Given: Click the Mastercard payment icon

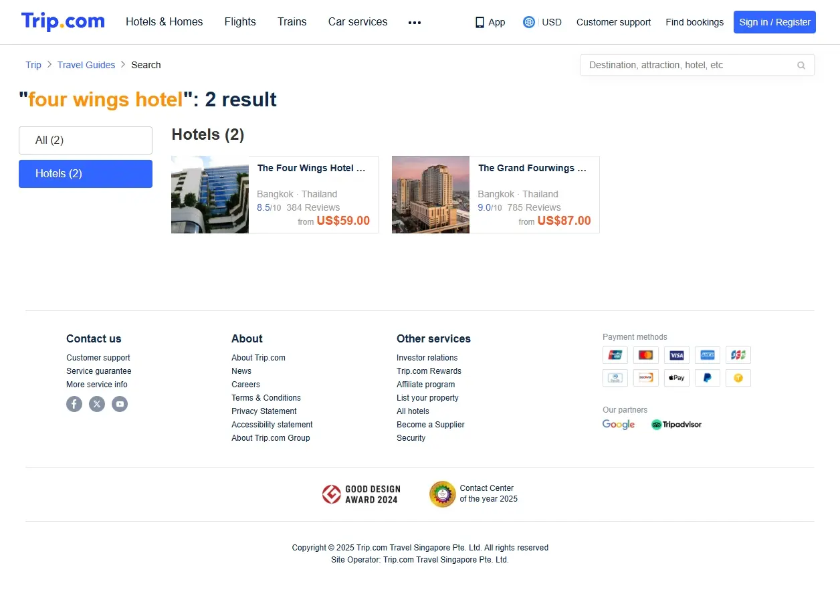Looking at the screenshot, I should [646, 355].
